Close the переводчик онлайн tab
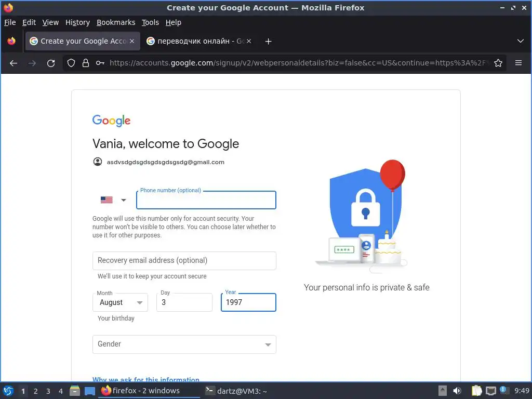This screenshot has width=532, height=399. (249, 41)
